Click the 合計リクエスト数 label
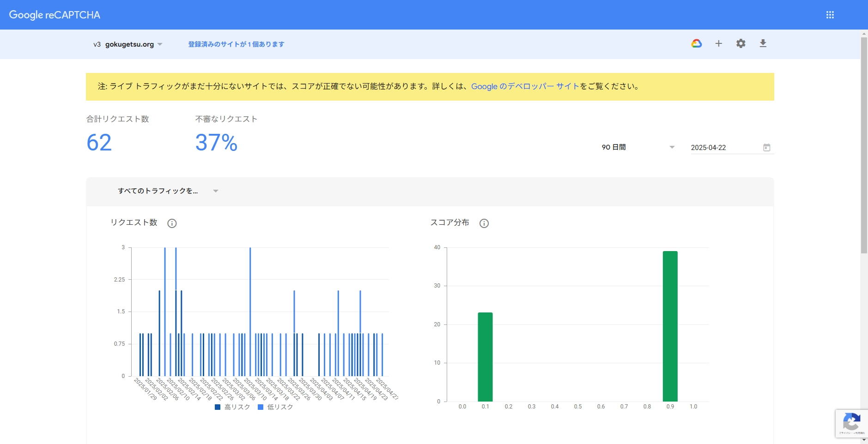This screenshot has width=868, height=444. [118, 119]
